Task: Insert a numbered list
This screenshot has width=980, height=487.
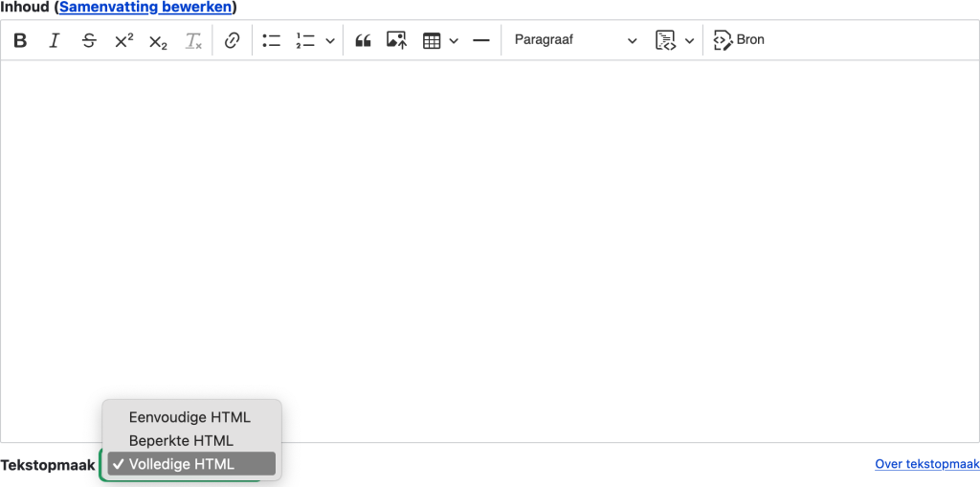Action: [305, 40]
